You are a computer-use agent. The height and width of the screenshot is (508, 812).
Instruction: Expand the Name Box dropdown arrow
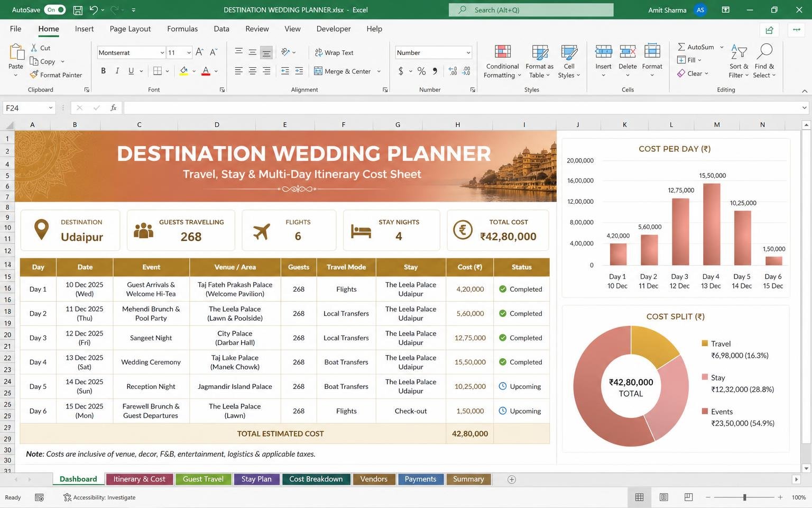51,107
